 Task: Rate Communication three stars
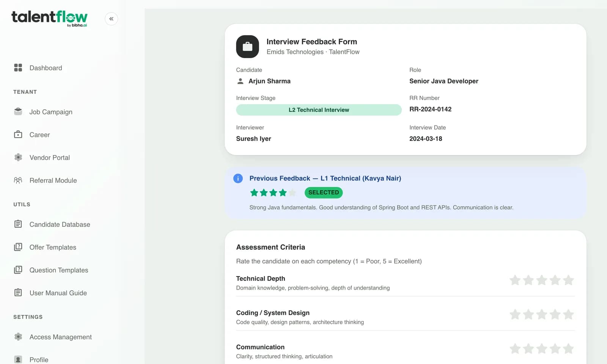(x=542, y=348)
